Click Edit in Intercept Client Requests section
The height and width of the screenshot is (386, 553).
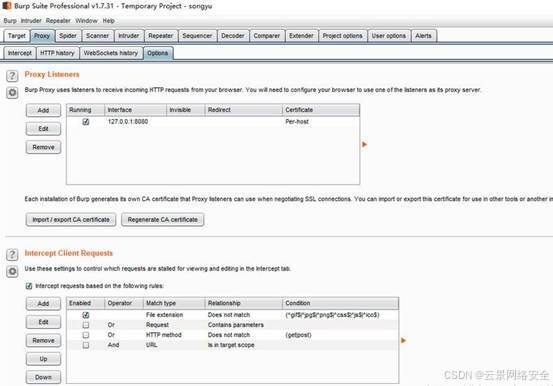(x=43, y=322)
